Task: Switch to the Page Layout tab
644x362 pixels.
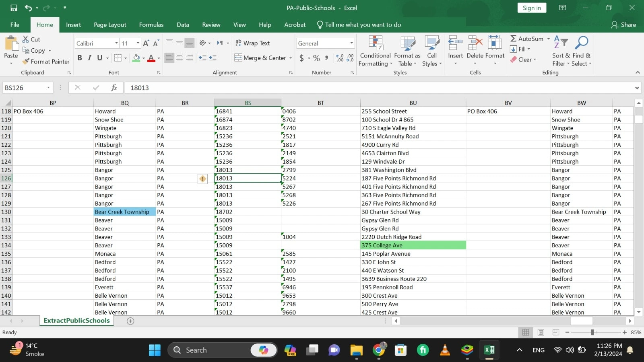Action: coord(110,25)
